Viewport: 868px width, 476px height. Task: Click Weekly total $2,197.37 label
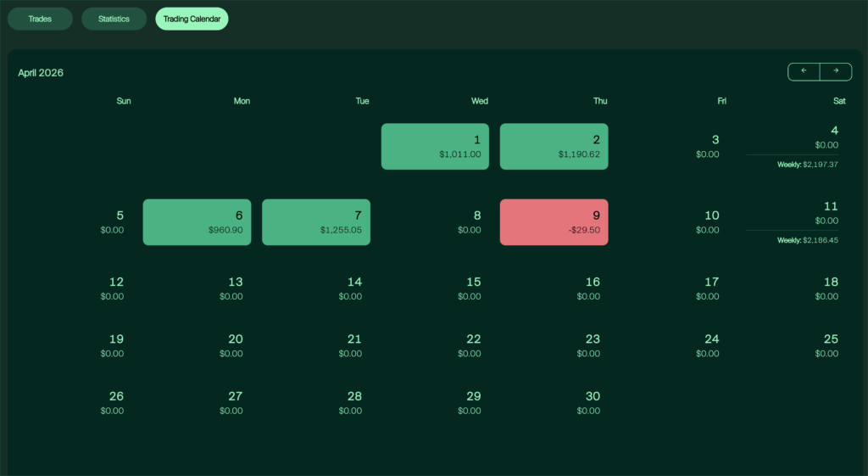point(807,165)
